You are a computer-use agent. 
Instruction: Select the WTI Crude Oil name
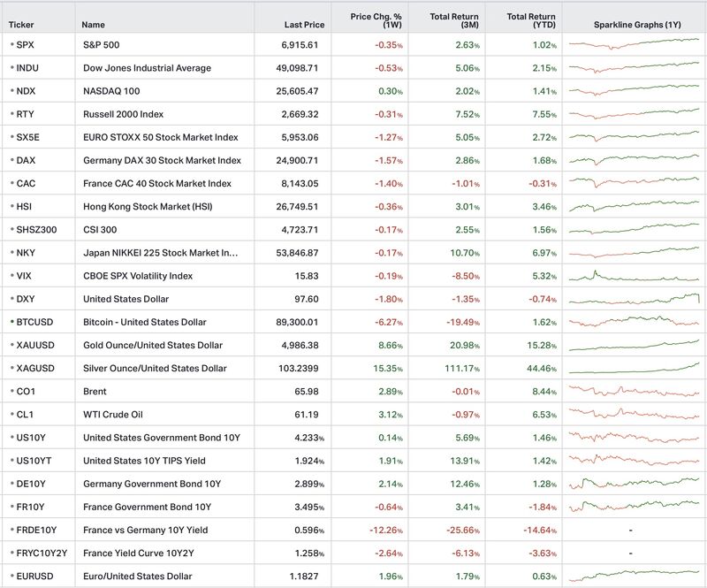pyautogui.click(x=113, y=415)
